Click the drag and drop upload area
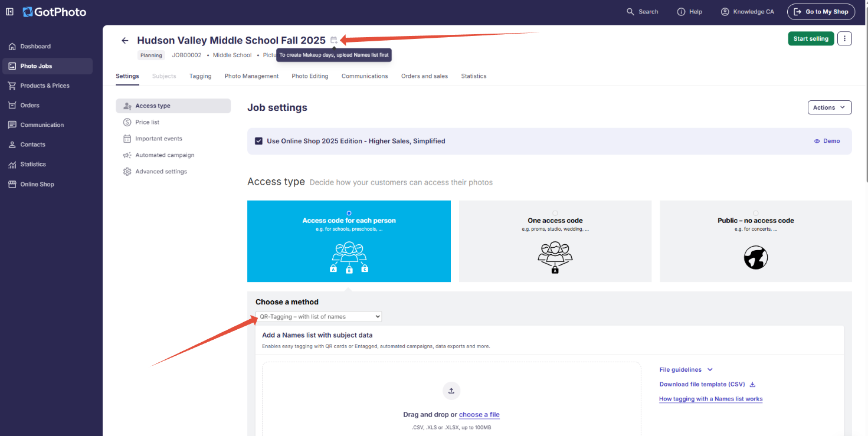The width and height of the screenshot is (868, 436). tap(451, 399)
